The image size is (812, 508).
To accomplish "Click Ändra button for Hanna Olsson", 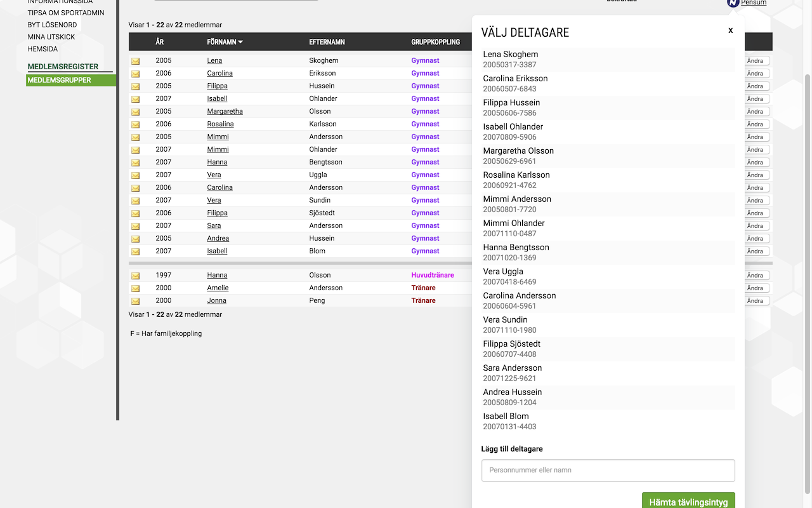I will point(755,276).
